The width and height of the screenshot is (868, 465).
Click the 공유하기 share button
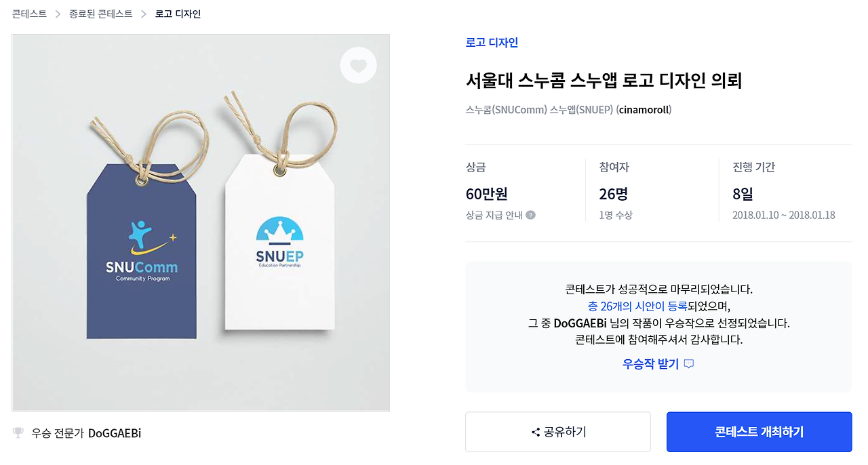[558, 432]
